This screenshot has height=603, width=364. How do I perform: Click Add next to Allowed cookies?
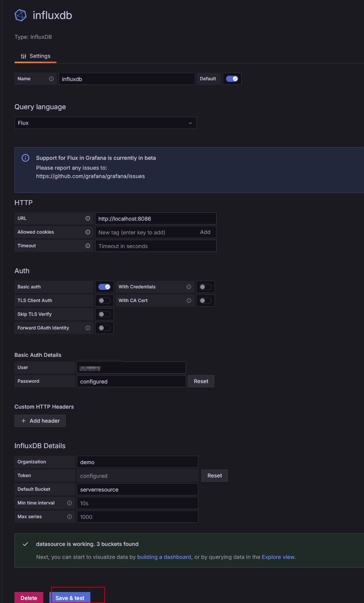pos(205,232)
